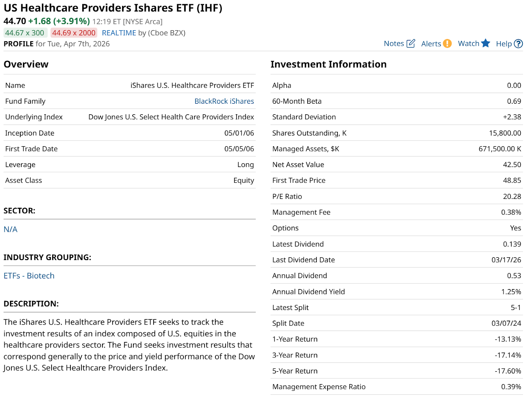
Task: Click the last price 44.70
Action: click(15, 21)
